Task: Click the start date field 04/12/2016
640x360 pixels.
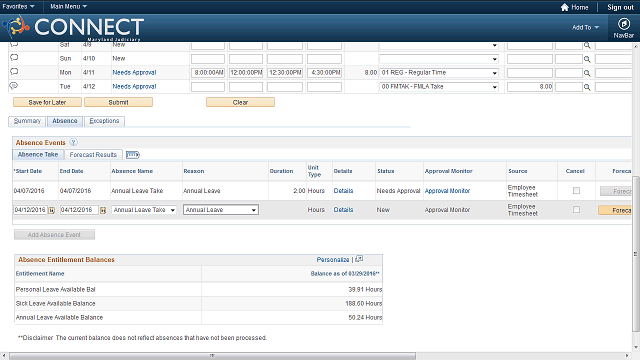Action: pos(30,210)
